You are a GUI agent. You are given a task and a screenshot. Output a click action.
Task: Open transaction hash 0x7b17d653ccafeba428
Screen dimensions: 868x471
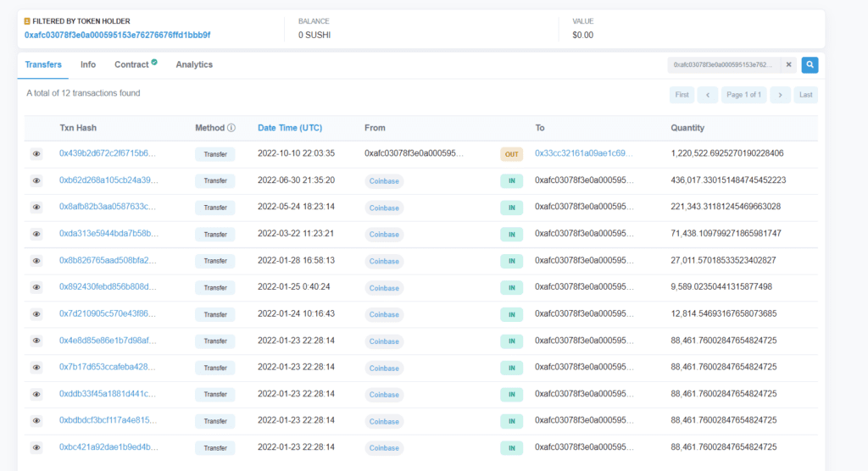coord(108,367)
